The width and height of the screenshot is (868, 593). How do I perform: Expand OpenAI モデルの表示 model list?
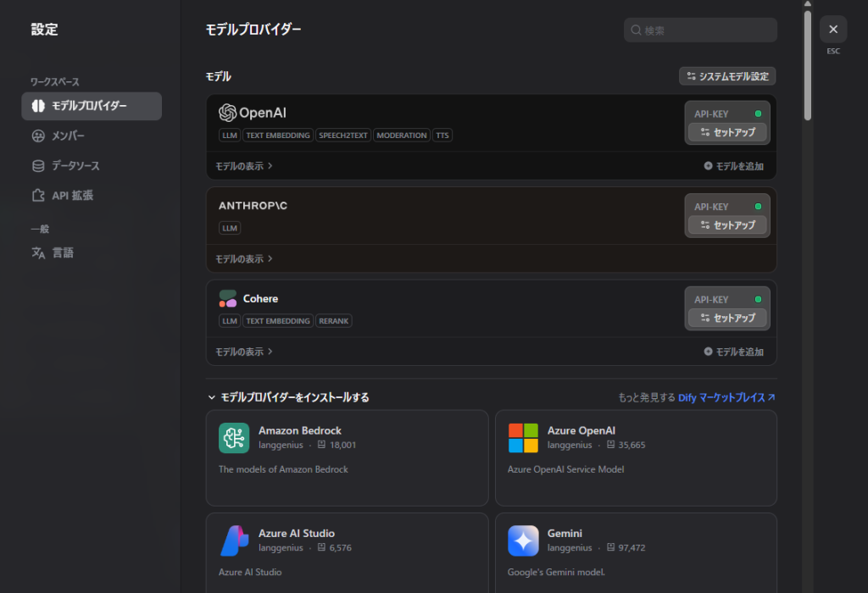click(243, 166)
